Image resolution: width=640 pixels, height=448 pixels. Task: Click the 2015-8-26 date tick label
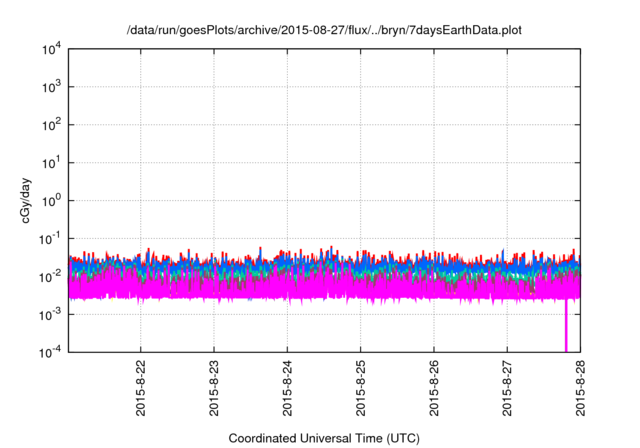tap(434, 388)
